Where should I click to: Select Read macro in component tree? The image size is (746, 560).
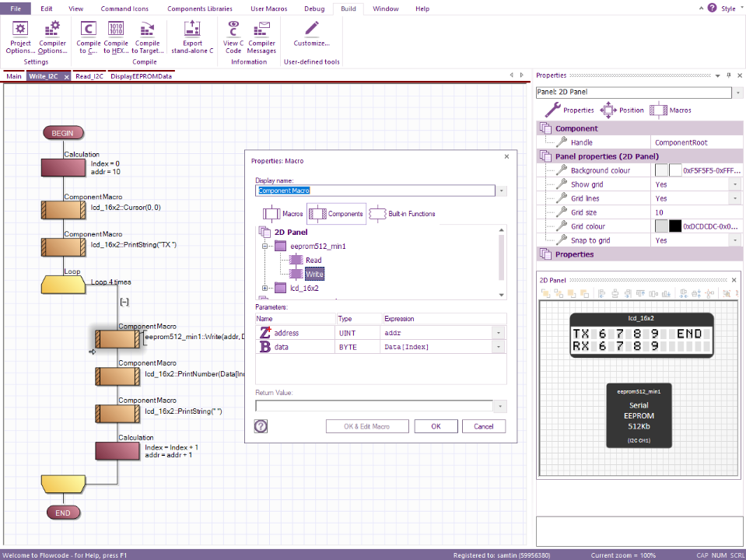tap(313, 261)
